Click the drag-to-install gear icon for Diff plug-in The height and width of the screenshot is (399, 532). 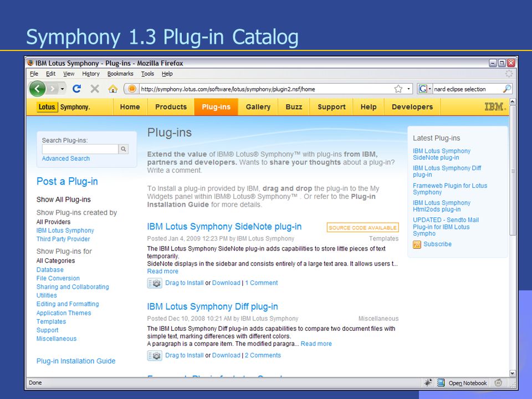[x=155, y=356]
